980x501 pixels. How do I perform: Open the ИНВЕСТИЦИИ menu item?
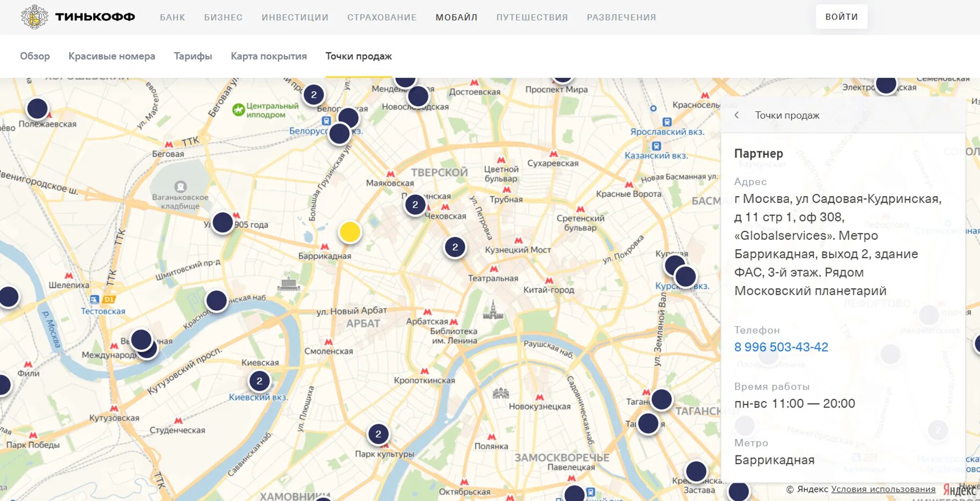tap(295, 17)
